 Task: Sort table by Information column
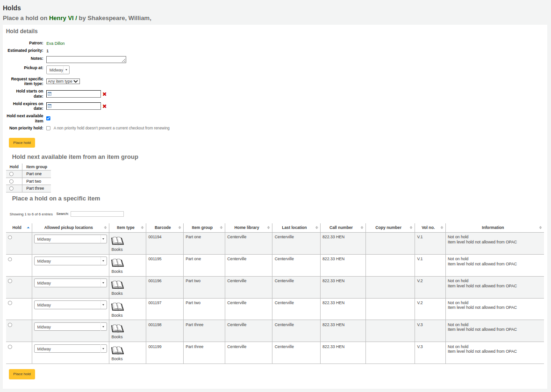point(495,228)
